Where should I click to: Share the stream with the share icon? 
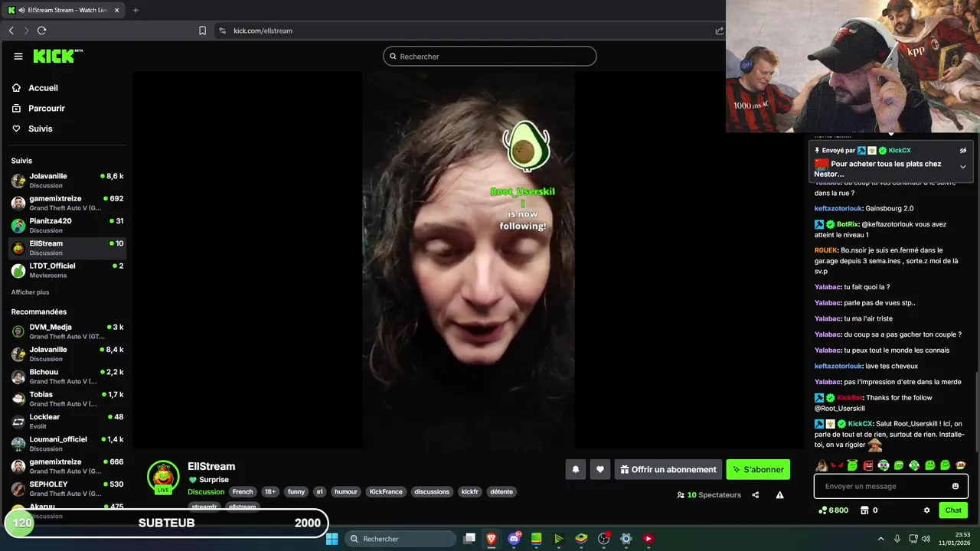[755, 495]
